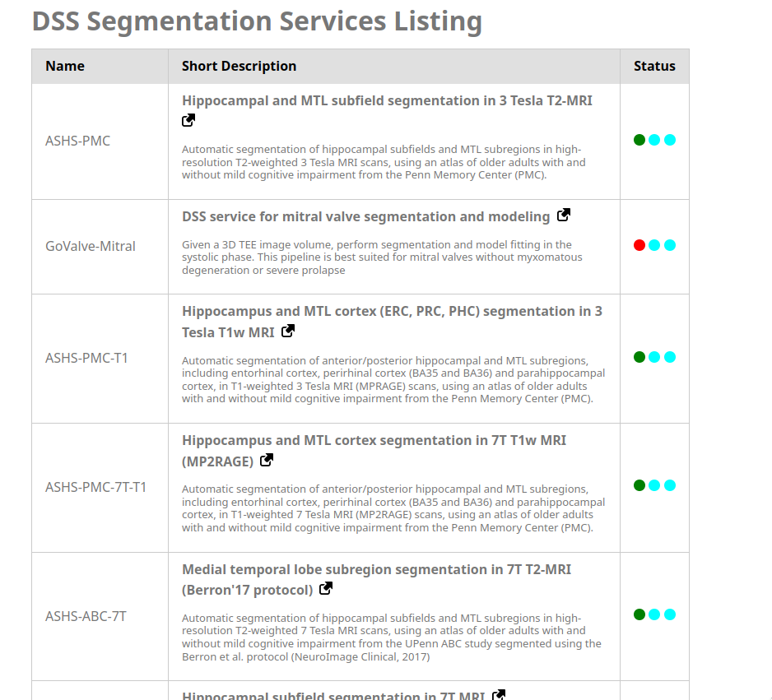This screenshot has width=772, height=700.
Task: Click external link icon after Berron'17 protocol
Action: tap(326, 589)
